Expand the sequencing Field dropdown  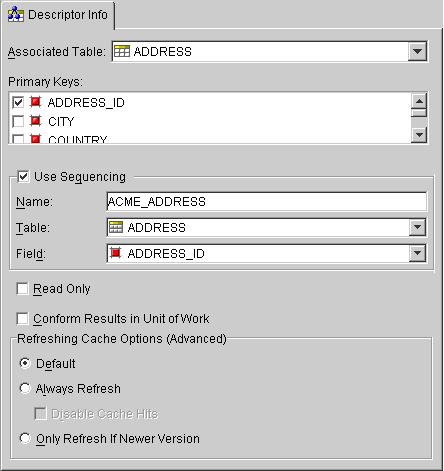pos(417,253)
